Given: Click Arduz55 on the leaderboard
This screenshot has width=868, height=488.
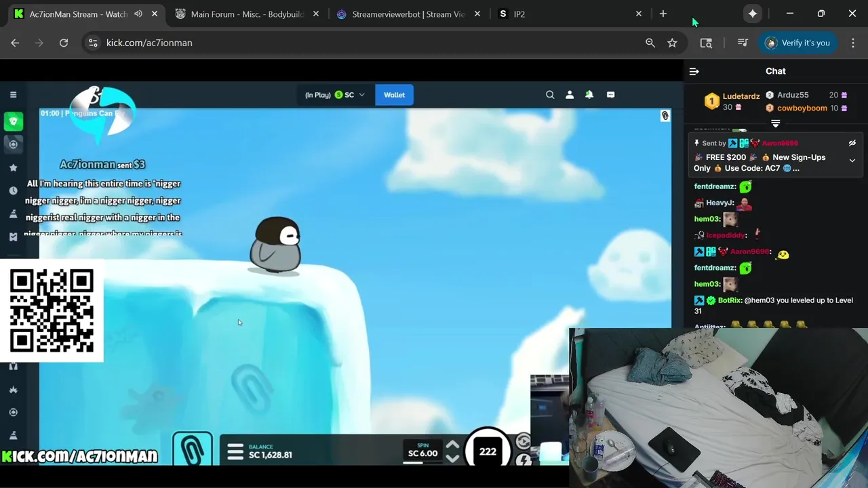Looking at the screenshot, I should click(x=793, y=95).
